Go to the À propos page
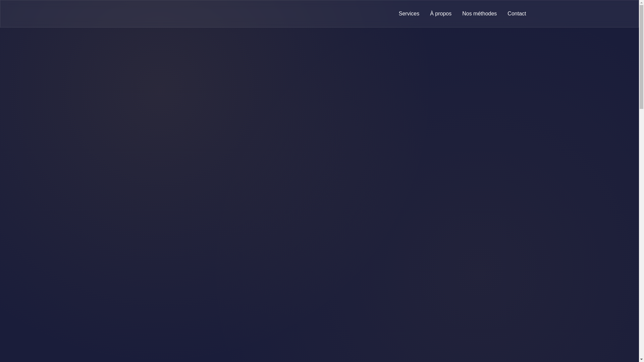This screenshot has width=644, height=362. [441, 14]
